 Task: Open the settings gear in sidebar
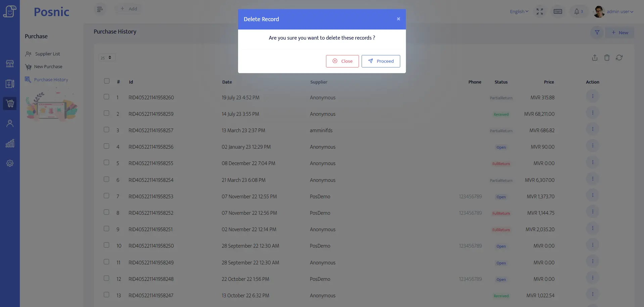coord(10,163)
